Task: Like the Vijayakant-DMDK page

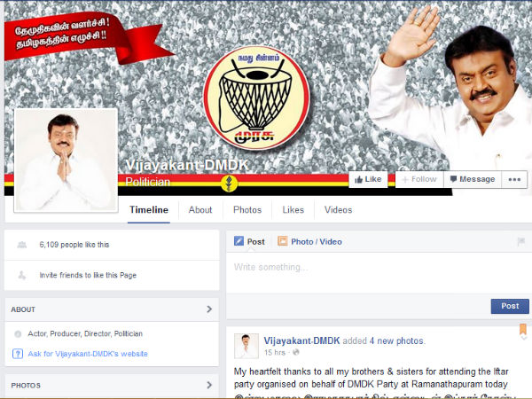Action: click(368, 179)
